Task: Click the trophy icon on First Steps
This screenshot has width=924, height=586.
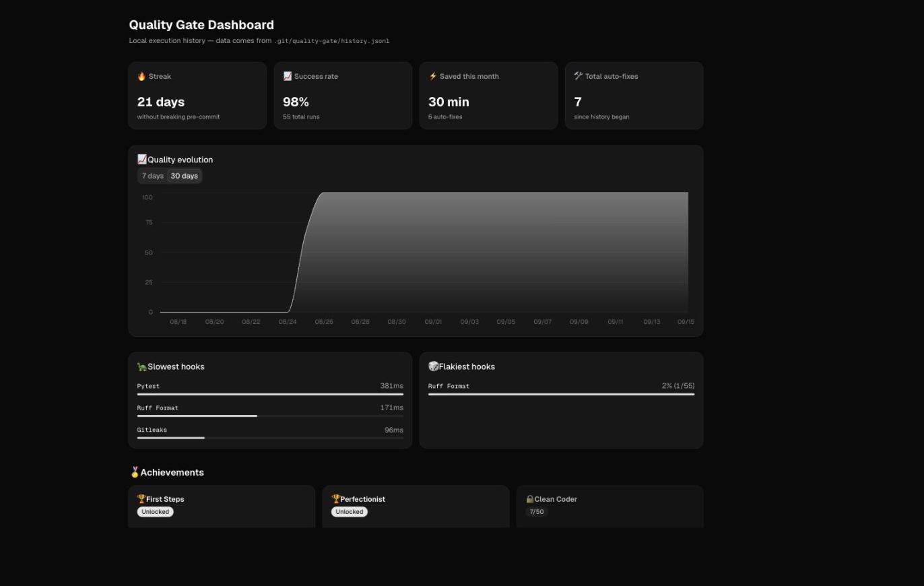Action: 141,499
